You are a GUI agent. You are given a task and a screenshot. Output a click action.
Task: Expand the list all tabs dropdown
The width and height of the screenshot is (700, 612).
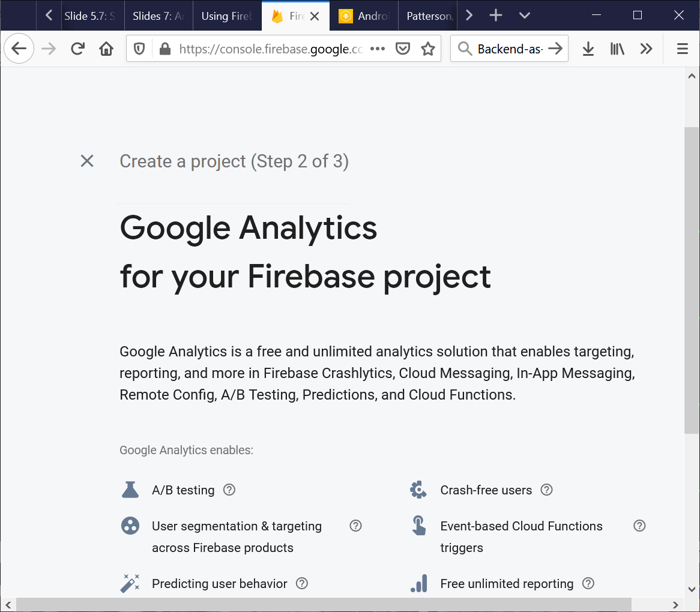[x=524, y=16]
